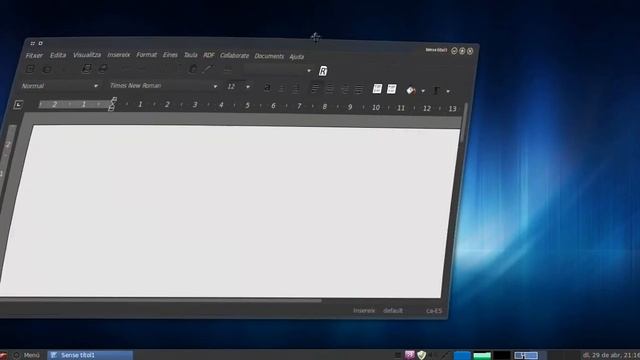Click the ca-ES language status entry
640x360 pixels.
tap(434, 311)
